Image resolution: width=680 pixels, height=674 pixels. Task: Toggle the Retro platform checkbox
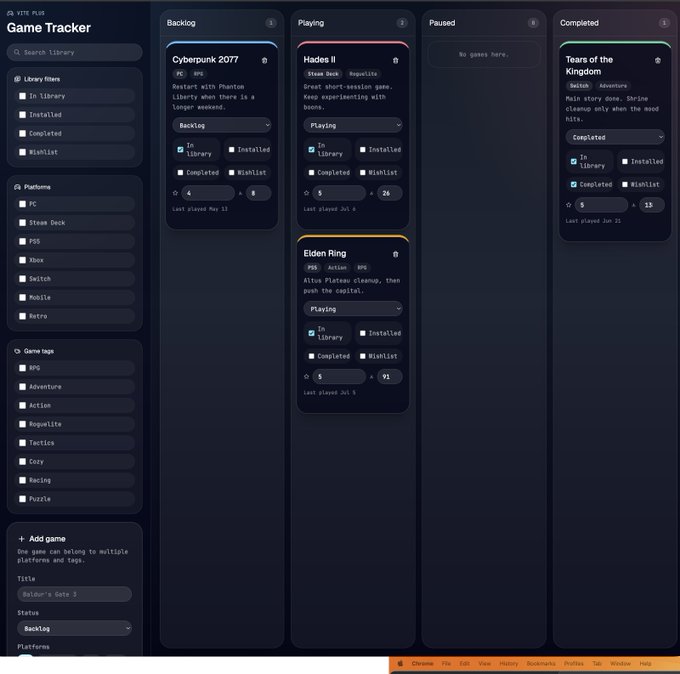click(x=23, y=316)
